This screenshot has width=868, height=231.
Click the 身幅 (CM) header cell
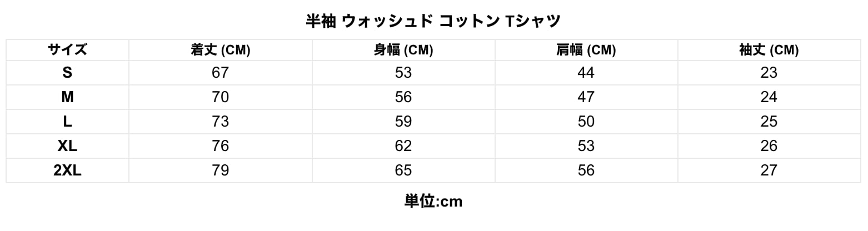coord(403,50)
